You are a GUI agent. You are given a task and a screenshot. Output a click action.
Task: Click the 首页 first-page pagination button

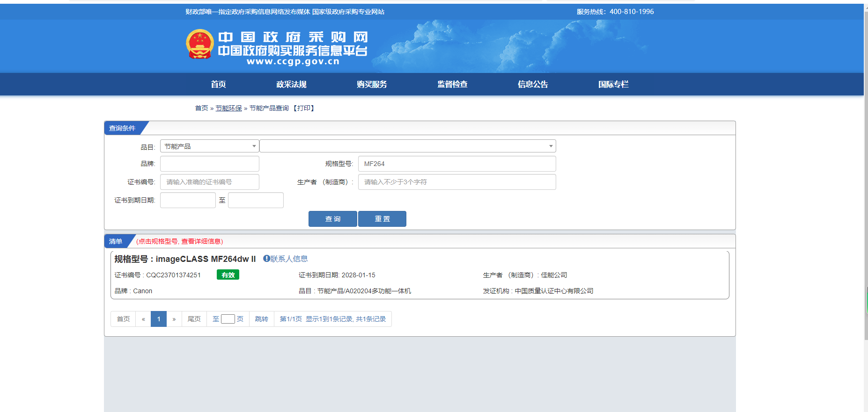click(x=123, y=319)
